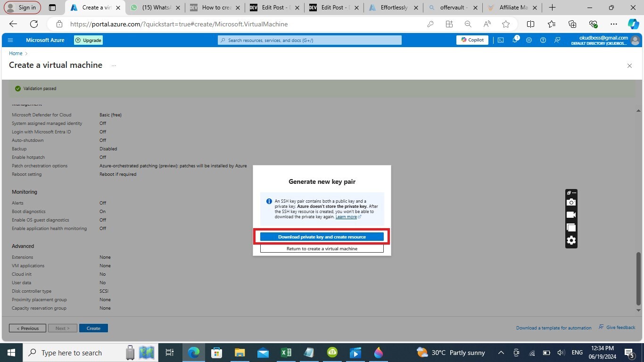
Task: Open Azure Copilot from the header button
Action: click(472, 40)
